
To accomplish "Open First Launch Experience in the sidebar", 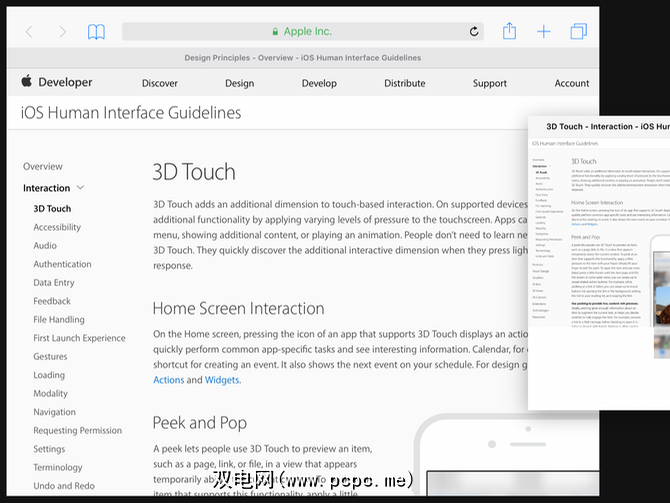I will [x=79, y=338].
